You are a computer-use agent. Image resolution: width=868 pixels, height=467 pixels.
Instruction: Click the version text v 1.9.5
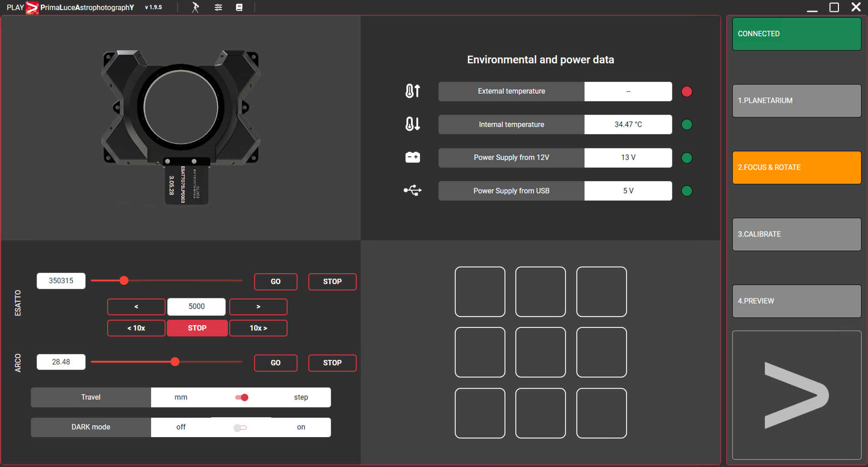coord(153,7)
